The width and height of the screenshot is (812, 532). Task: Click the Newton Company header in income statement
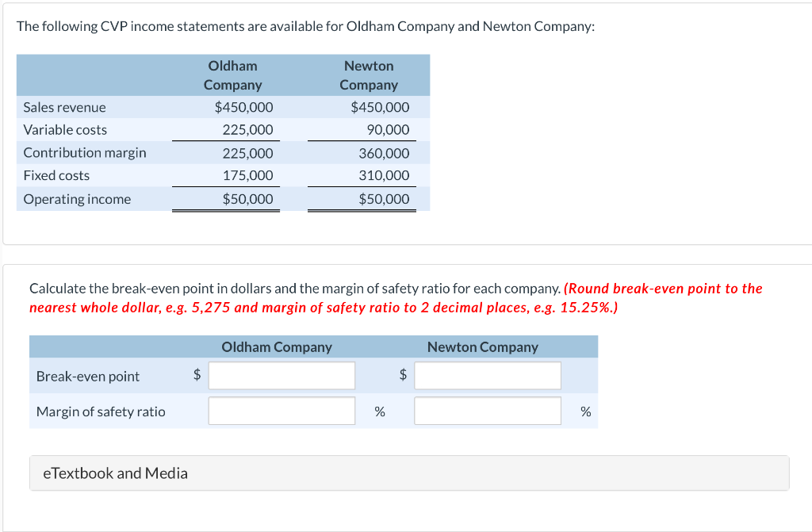[x=369, y=75]
